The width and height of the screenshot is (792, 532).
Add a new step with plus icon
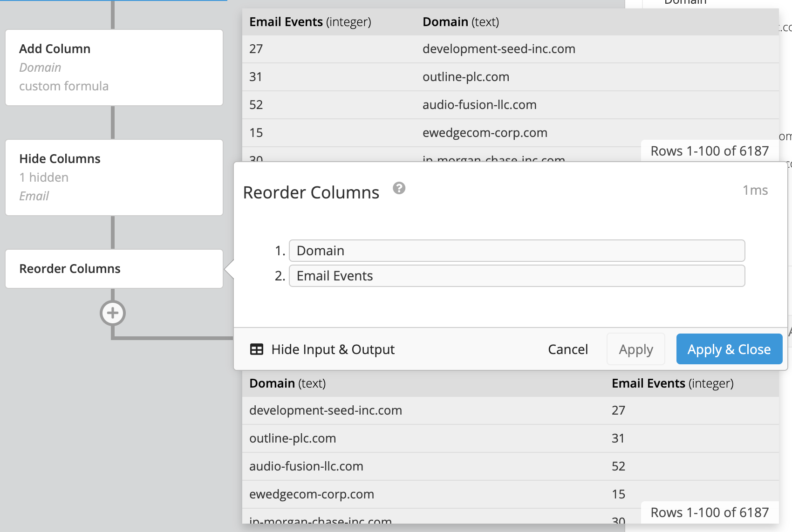coord(113,313)
